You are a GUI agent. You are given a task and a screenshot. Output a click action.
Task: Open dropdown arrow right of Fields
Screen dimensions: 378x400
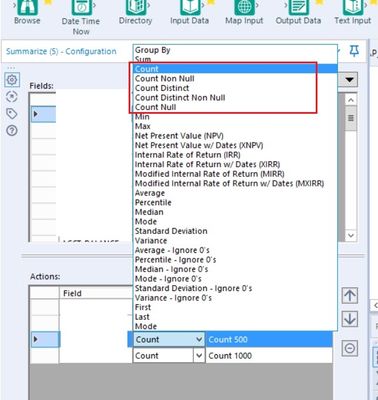coord(349,80)
